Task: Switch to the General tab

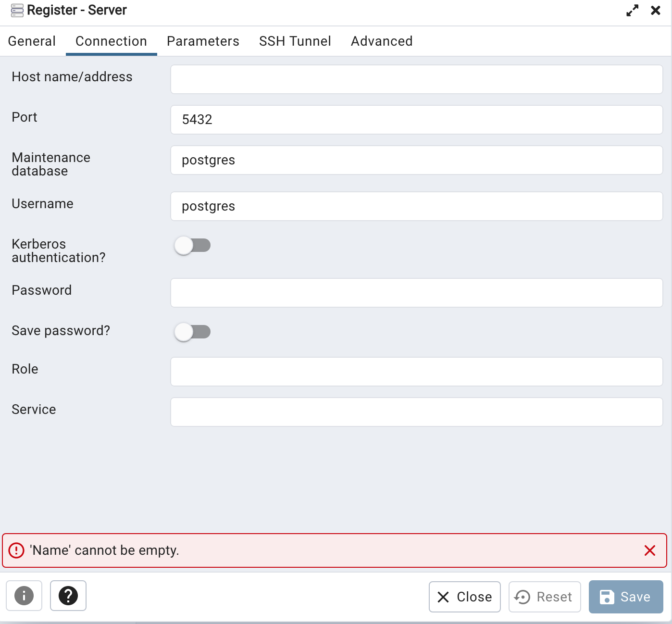Action: (x=32, y=41)
